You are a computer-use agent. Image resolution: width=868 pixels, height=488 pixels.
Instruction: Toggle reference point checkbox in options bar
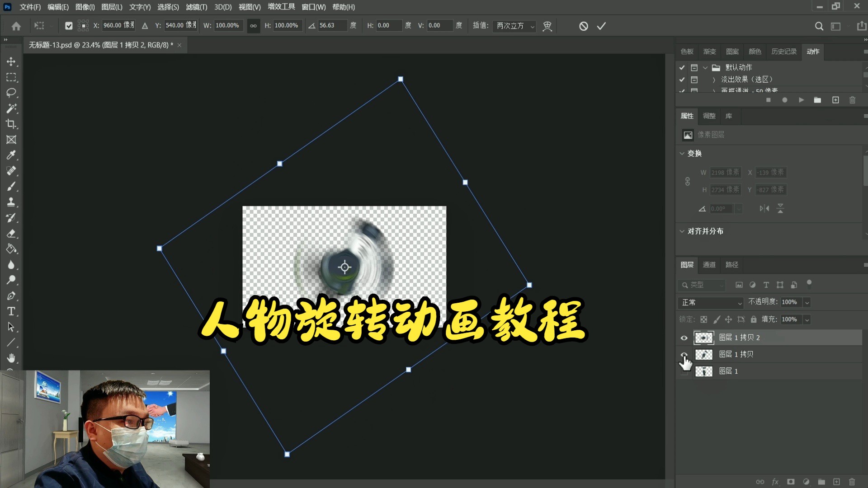[69, 26]
